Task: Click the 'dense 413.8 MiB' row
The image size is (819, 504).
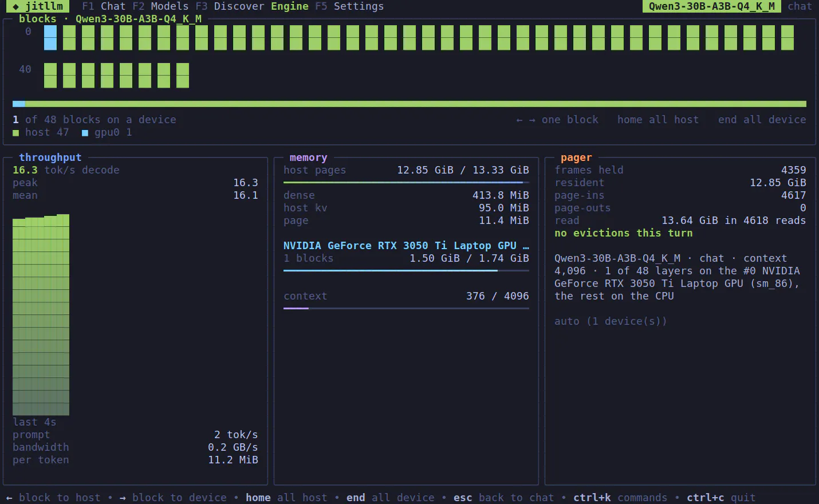Action: [x=406, y=195]
